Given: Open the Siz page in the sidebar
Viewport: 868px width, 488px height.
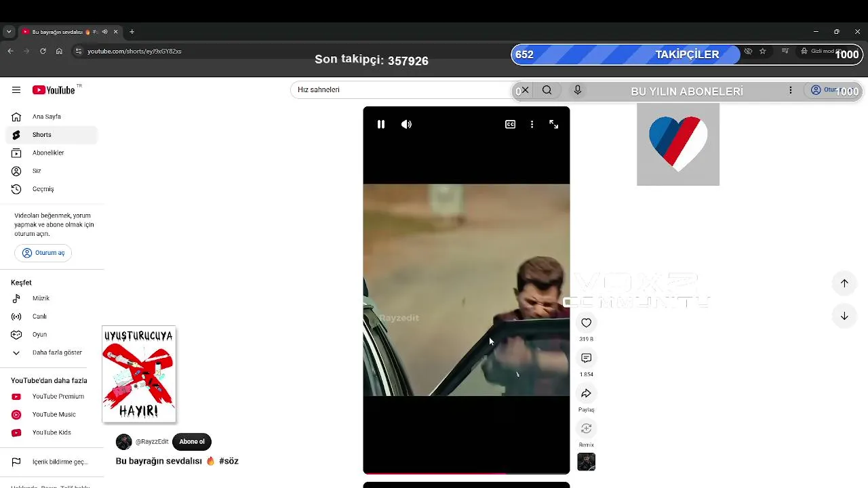Looking at the screenshot, I should click(x=52, y=171).
